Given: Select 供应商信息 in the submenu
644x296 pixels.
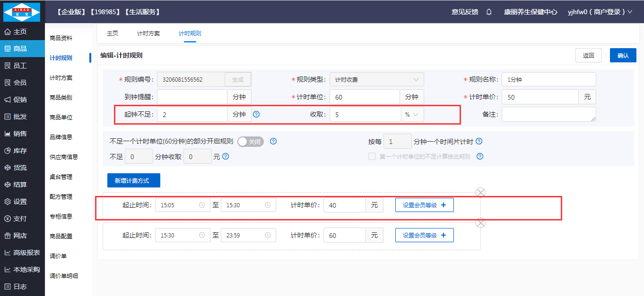Looking at the screenshot, I should coord(64,157).
